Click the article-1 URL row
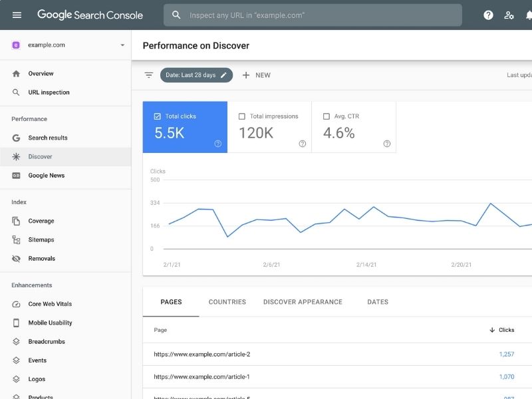Image resolution: width=532 pixels, height=399 pixels. click(337, 376)
